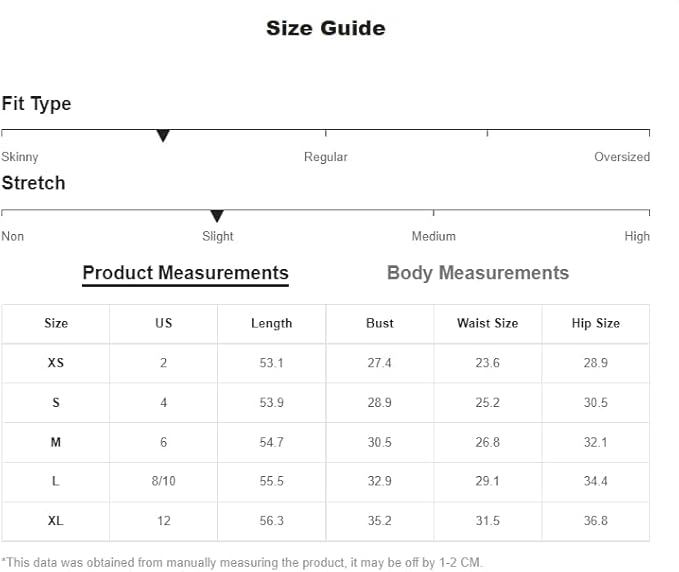This screenshot has height=572, width=679.
Task: Click the M size row label
Action: [x=56, y=442]
